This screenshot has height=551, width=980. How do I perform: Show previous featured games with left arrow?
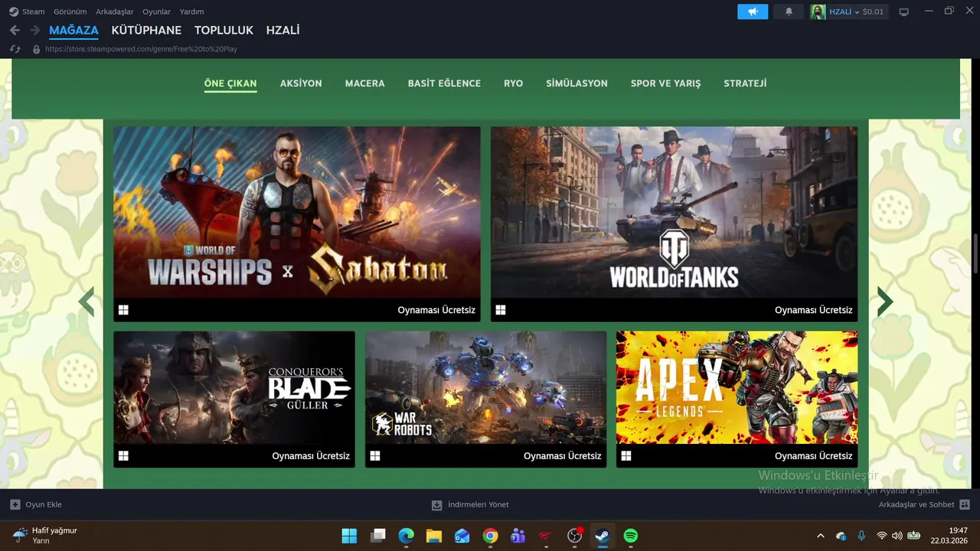click(87, 302)
